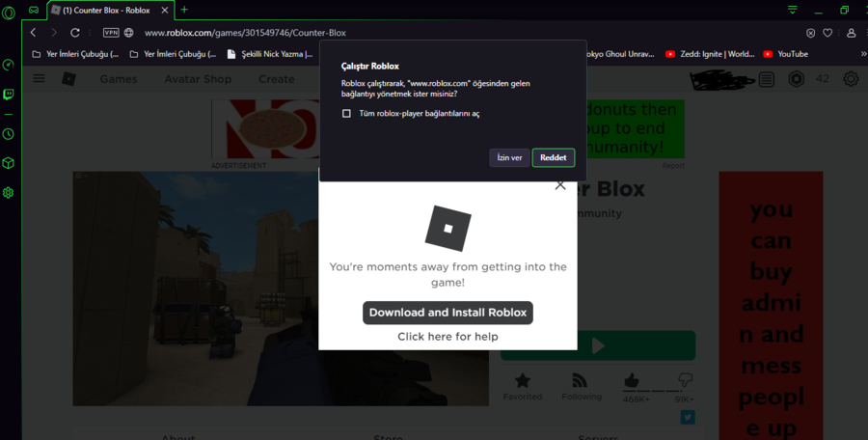The height and width of the screenshot is (440, 868).
Task: Click the thumbs up like icon
Action: point(632,380)
